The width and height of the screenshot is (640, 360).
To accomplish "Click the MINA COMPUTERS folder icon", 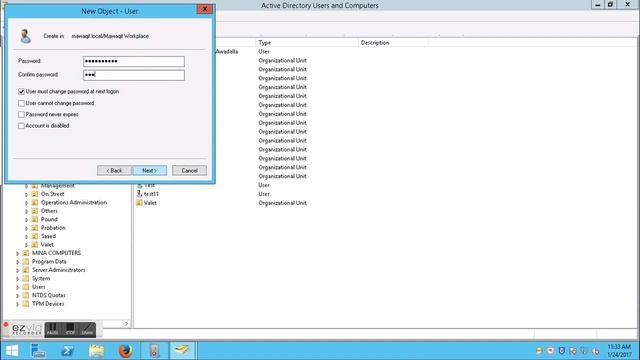I will tap(26, 253).
